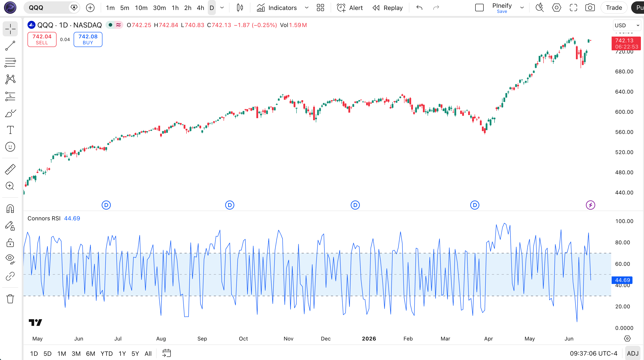Open the forecasting and measurement tools

coord(10,96)
